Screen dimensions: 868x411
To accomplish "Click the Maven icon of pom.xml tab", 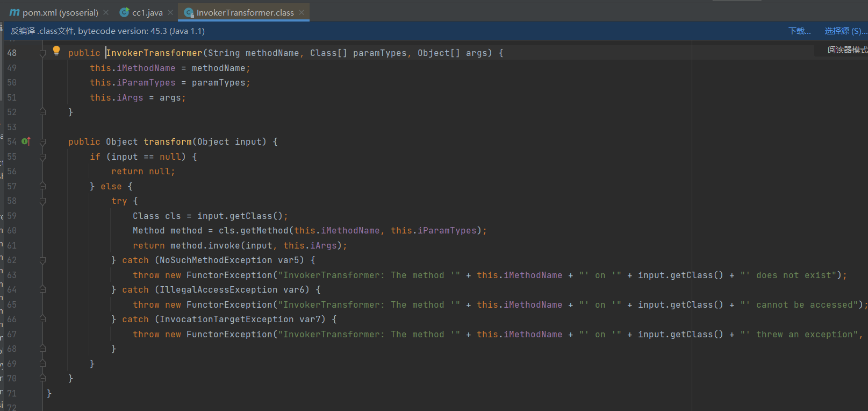I will 15,12.
